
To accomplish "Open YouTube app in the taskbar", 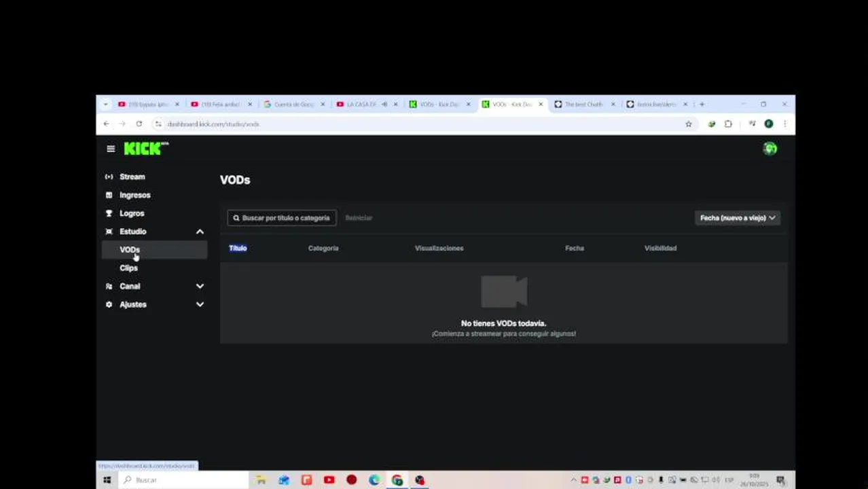I will click(329, 480).
